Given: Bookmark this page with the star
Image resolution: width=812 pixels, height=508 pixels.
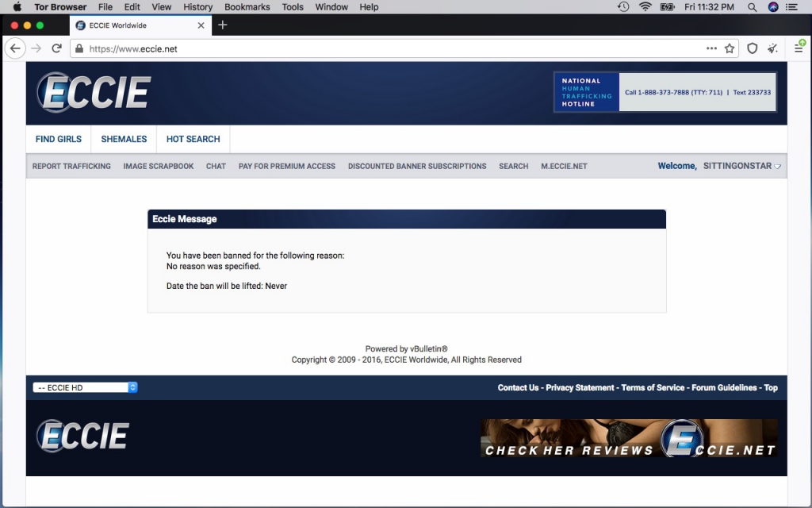Looking at the screenshot, I should [730, 48].
